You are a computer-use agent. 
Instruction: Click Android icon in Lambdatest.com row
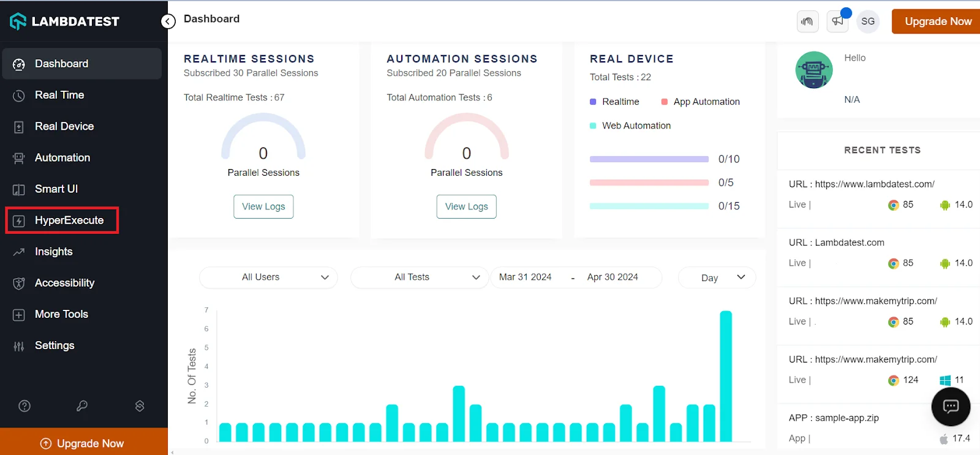(x=945, y=263)
